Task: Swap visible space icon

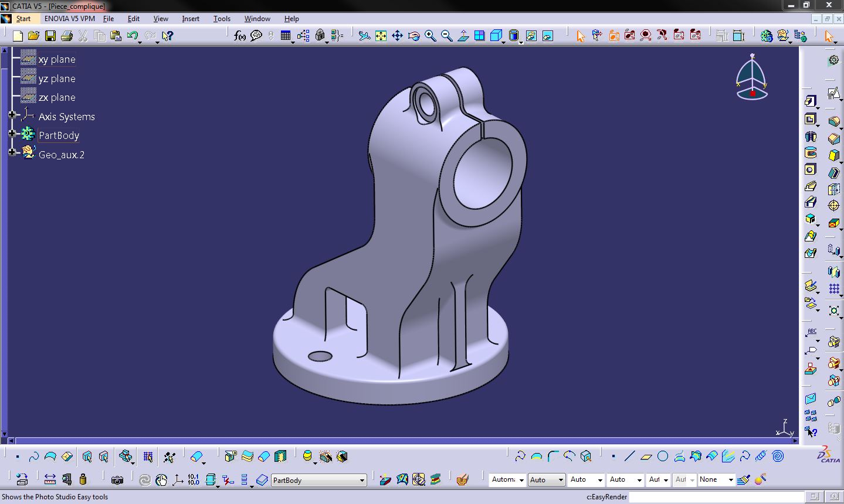Action: coord(547,36)
